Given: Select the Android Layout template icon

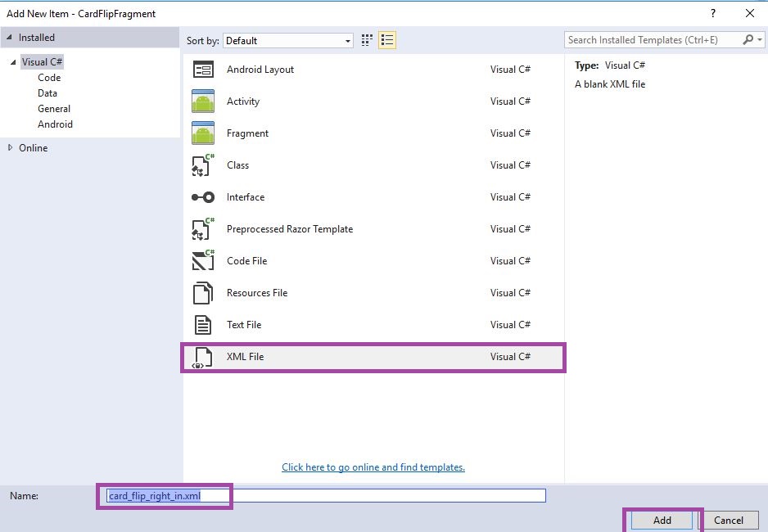Looking at the screenshot, I should coord(203,70).
